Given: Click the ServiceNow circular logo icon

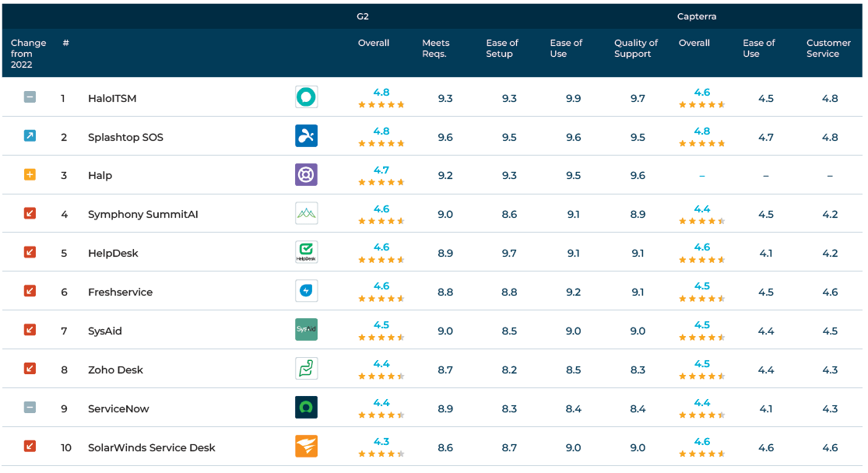Looking at the screenshot, I should tap(306, 408).
